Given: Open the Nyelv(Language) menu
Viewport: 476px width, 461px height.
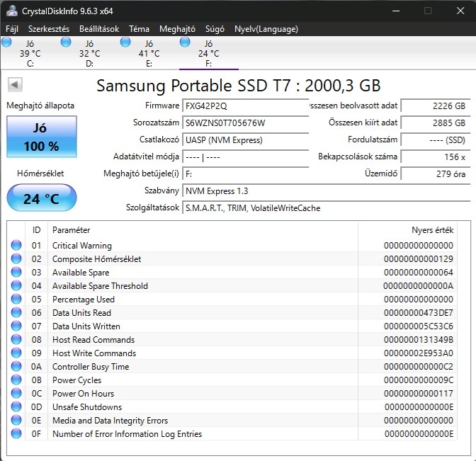Looking at the screenshot, I should (266, 29).
